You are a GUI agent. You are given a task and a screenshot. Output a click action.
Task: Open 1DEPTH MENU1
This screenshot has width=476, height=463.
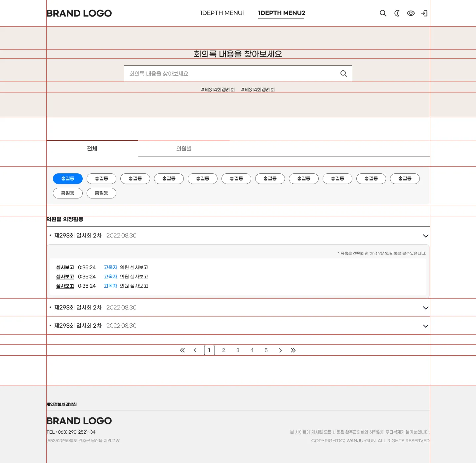click(222, 13)
